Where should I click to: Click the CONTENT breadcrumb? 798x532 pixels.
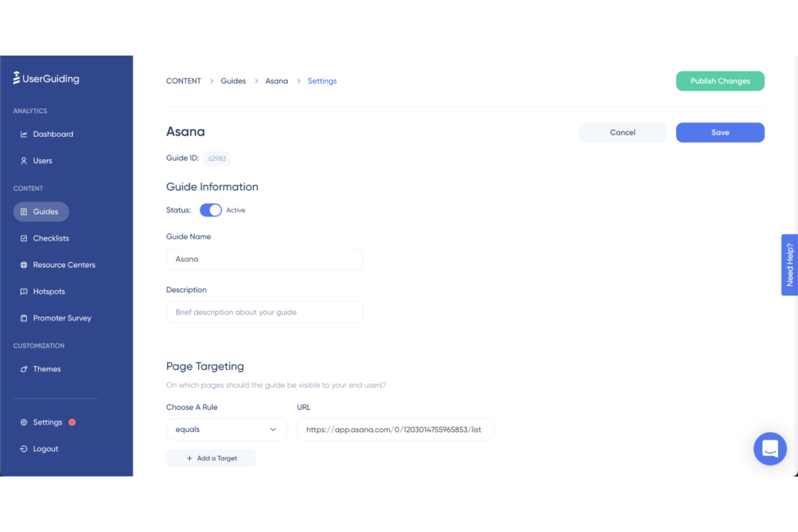point(183,81)
